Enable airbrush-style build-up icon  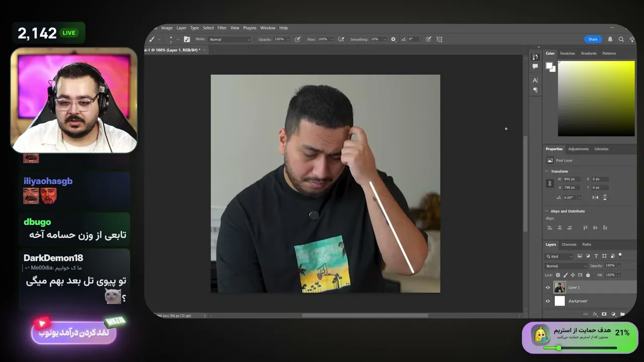341,39
